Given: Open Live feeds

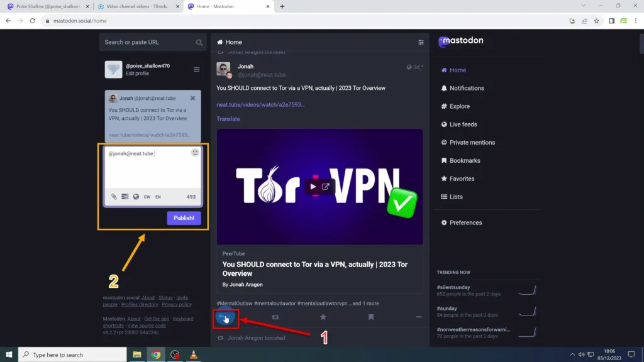Looking at the screenshot, I should point(458,124).
